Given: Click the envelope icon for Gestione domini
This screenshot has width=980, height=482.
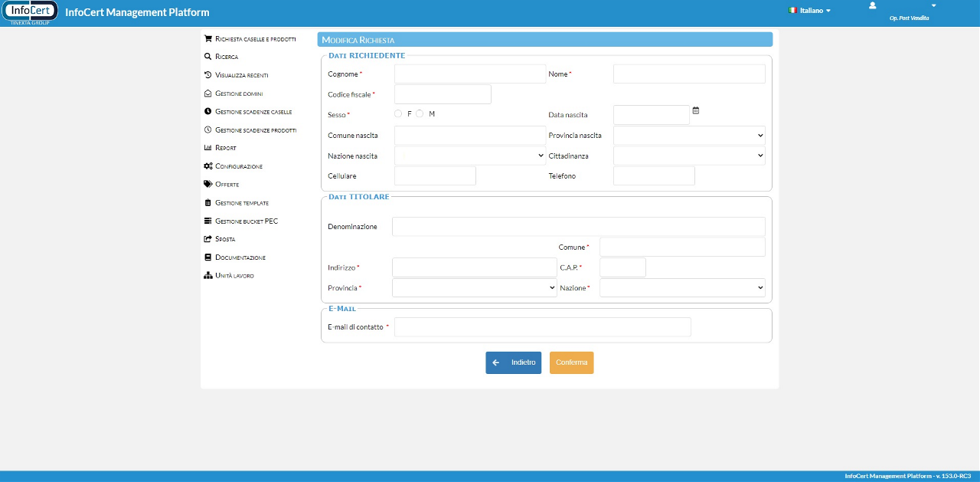Looking at the screenshot, I should click(207, 93).
